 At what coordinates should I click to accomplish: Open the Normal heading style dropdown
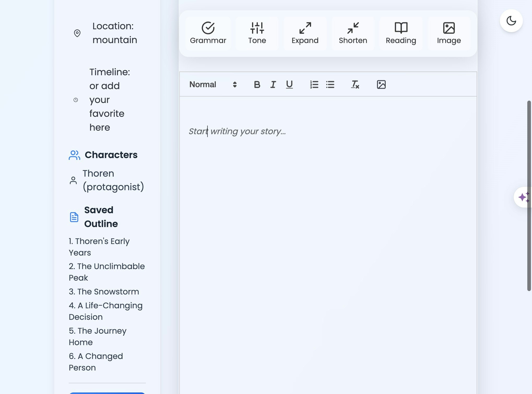click(x=213, y=84)
